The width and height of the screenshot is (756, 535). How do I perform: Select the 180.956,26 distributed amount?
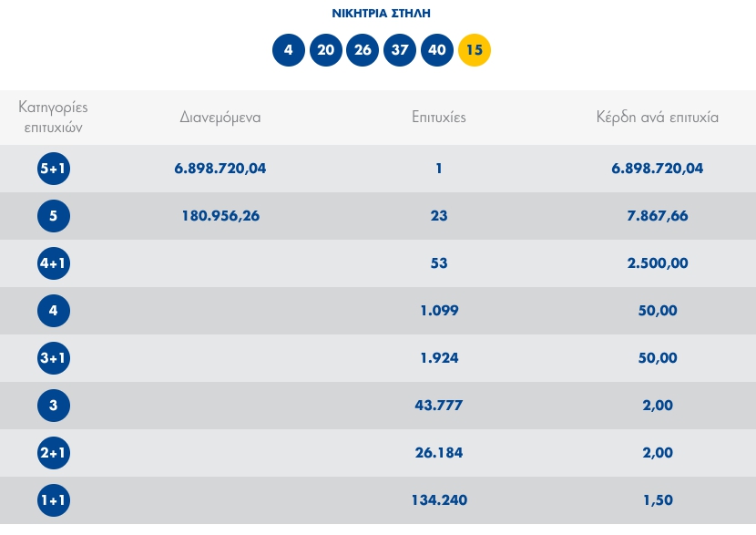217,216
